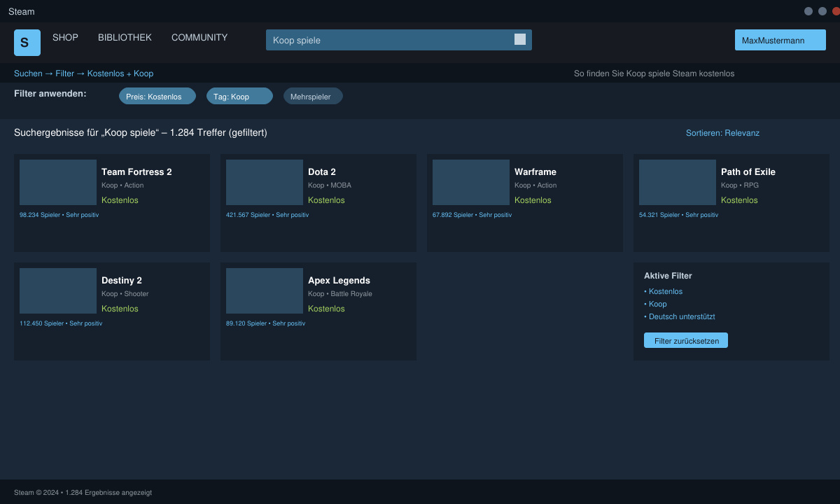Click 421.567 Spieler • Sehr positiv text
Image resolution: width=840 pixels, height=504 pixels.
tap(267, 215)
